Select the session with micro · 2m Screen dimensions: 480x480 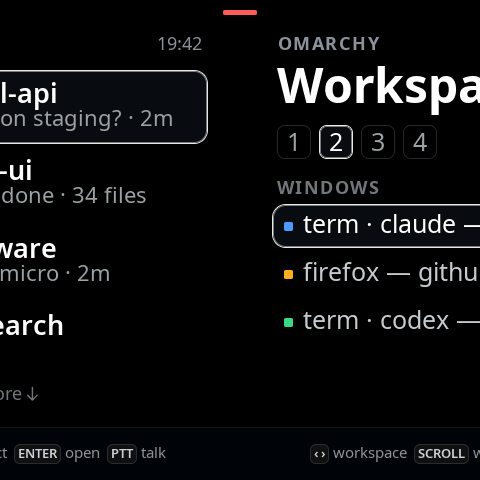click(104, 261)
